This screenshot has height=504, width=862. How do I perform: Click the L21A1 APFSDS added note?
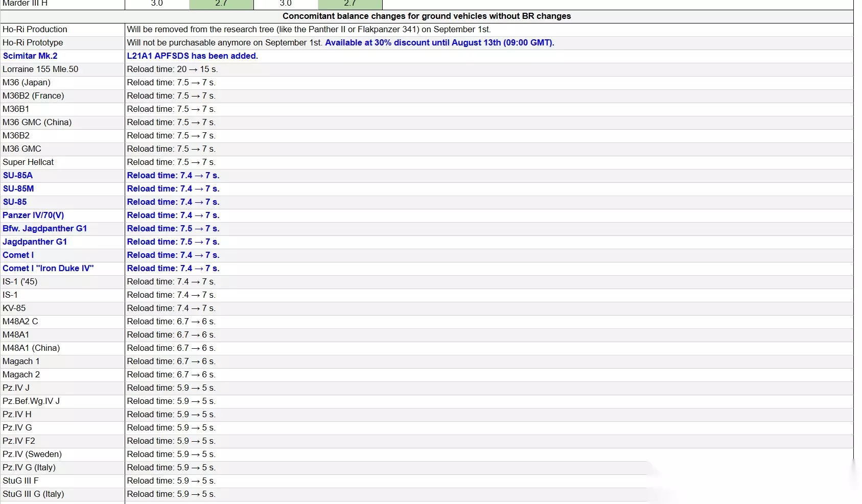[192, 56]
